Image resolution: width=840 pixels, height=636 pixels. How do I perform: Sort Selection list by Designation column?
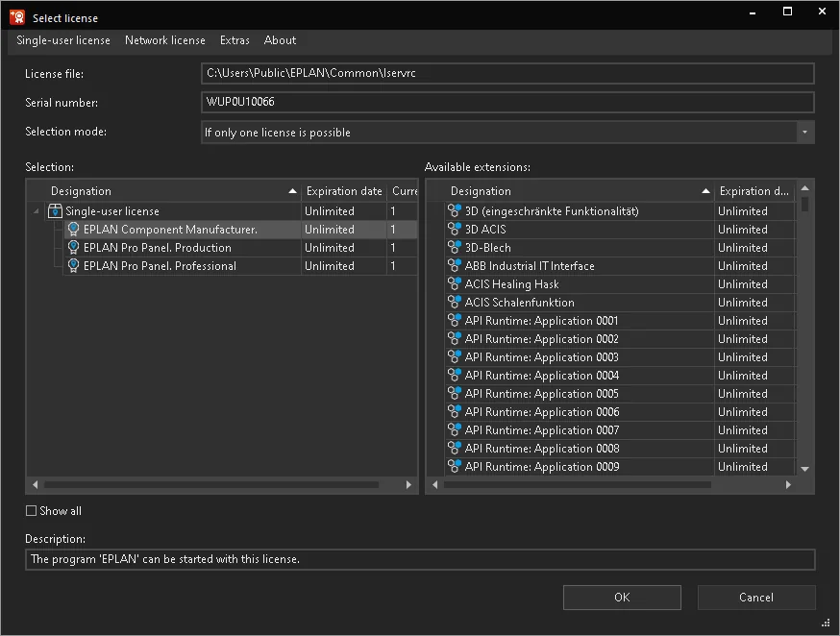164,191
